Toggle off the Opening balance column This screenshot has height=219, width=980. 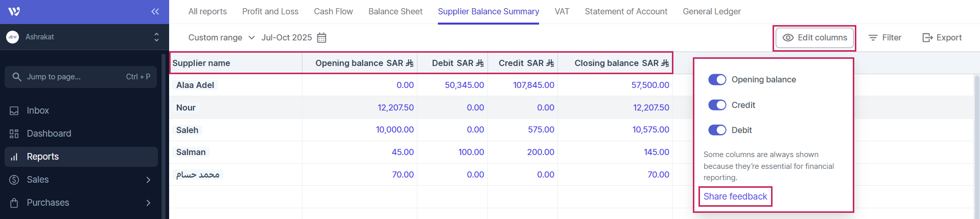coord(717,79)
